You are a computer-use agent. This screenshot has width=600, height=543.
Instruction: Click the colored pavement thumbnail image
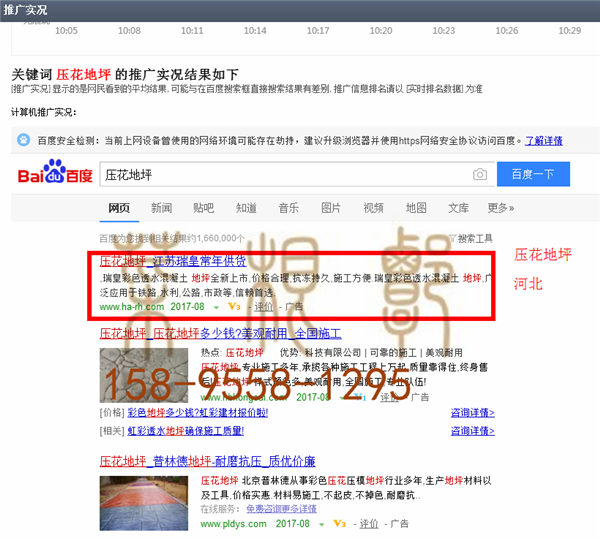[144, 503]
